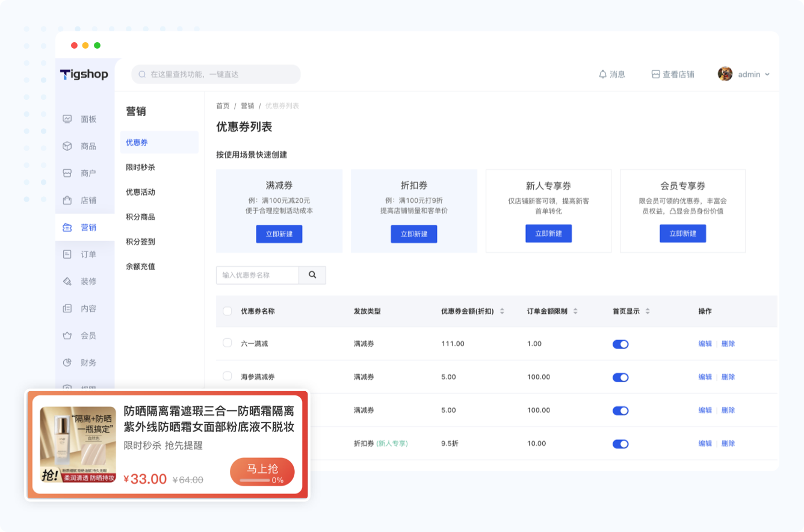This screenshot has height=532, width=804.
Task: Click the 10.00 order limit cell
Action: (x=536, y=444)
